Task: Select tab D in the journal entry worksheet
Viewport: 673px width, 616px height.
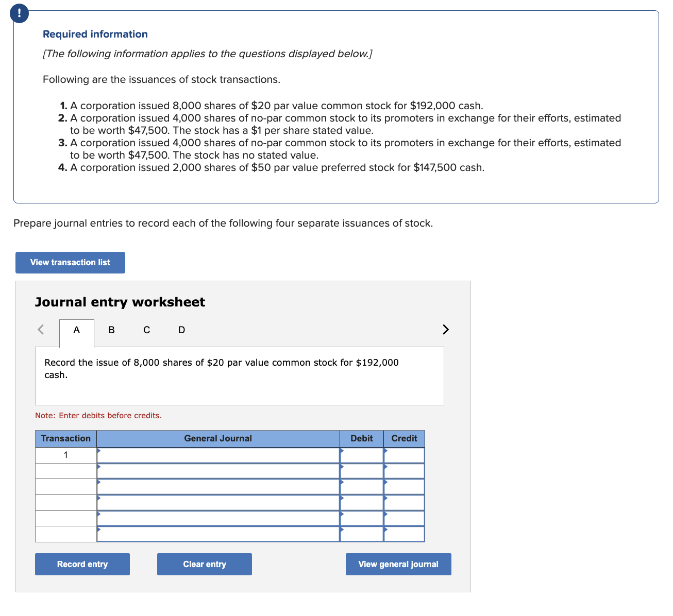Action: coord(181,330)
